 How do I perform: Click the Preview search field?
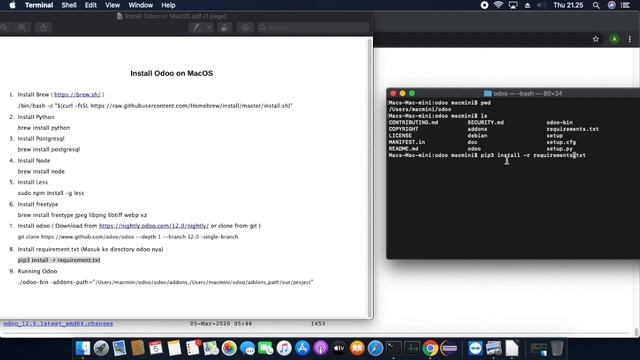(x=313, y=28)
